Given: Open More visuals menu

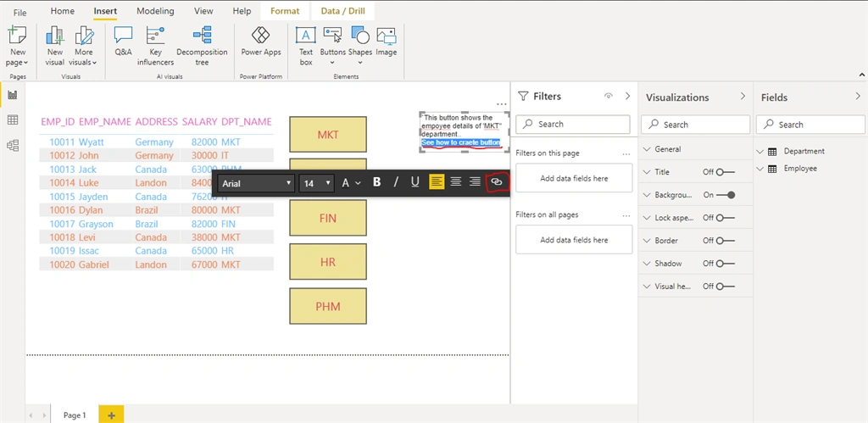Looking at the screenshot, I should click(84, 47).
